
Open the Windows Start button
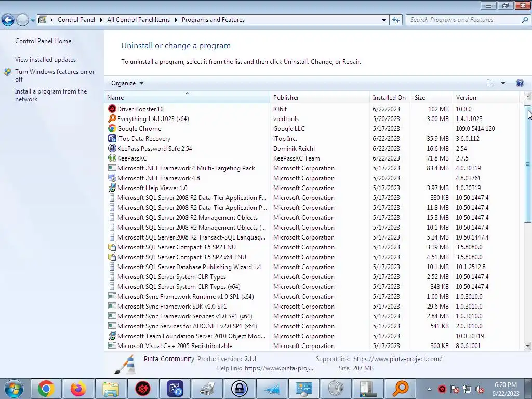pyautogui.click(x=14, y=389)
